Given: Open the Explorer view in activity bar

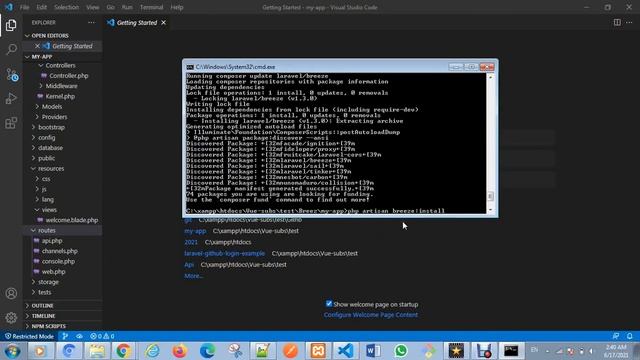Looking at the screenshot, I should (11, 25).
